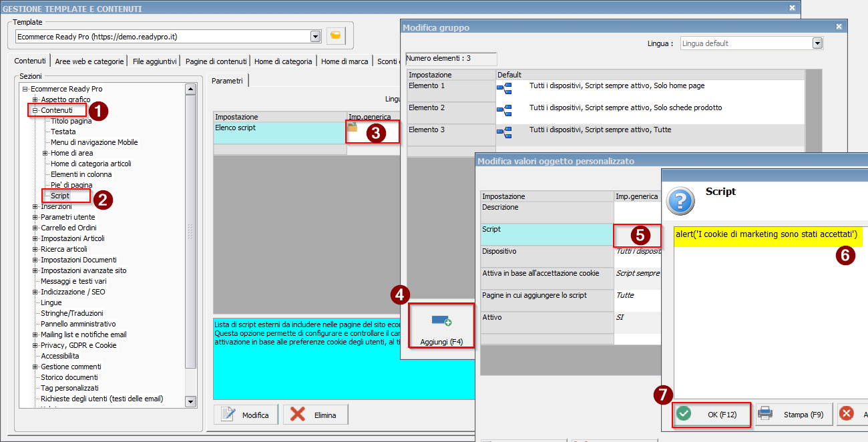The height and width of the screenshot is (442, 868).
Task: Click the tree icon for Elemento 1
Action: click(x=503, y=89)
